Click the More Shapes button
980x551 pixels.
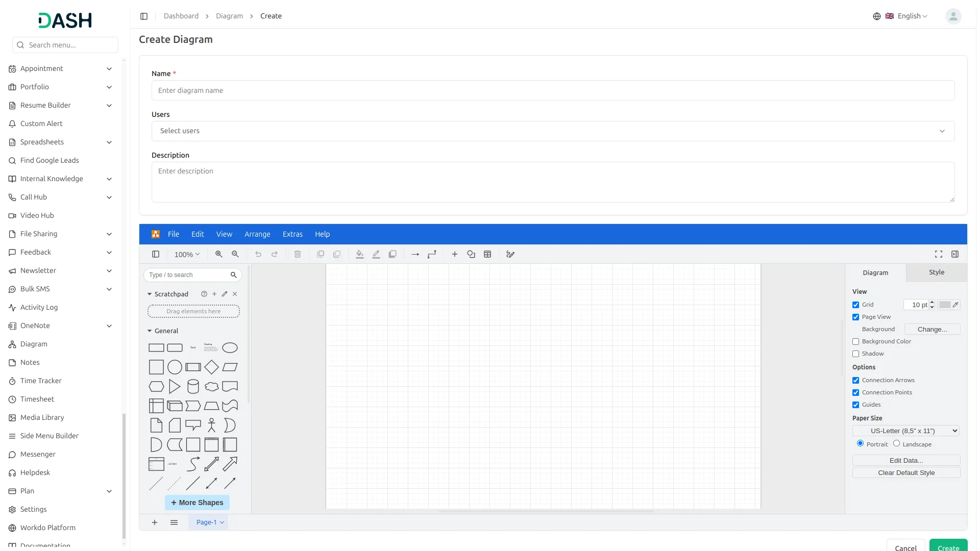tap(197, 503)
